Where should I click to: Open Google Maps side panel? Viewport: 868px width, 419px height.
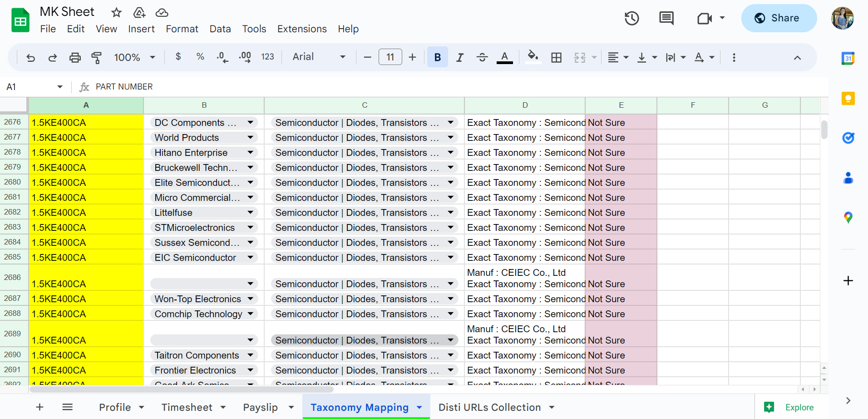coord(848,218)
